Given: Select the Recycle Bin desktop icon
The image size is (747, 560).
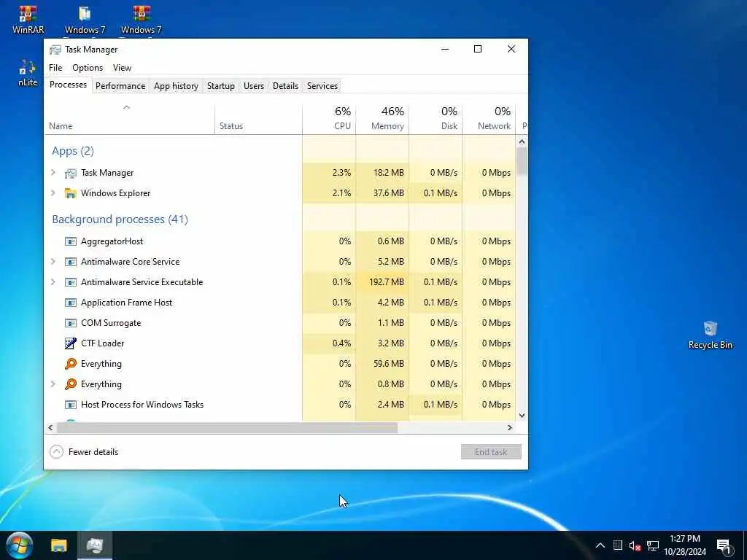Looking at the screenshot, I should coord(710,335).
